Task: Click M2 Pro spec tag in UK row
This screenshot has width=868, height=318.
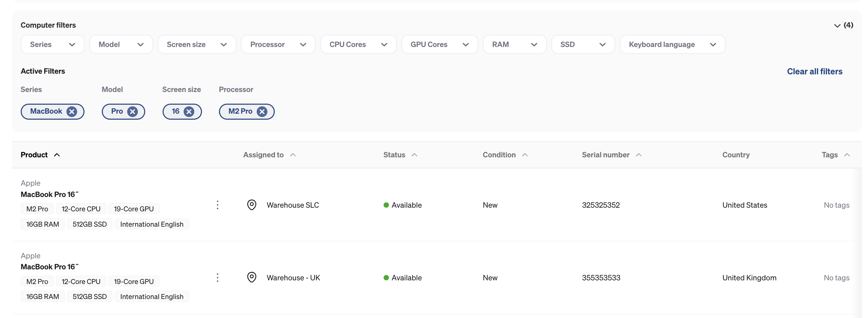Action: 37,281
